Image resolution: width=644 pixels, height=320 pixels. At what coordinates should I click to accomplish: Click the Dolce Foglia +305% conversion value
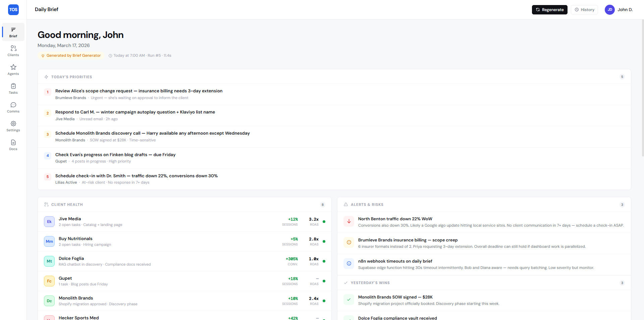[x=292, y=259]
